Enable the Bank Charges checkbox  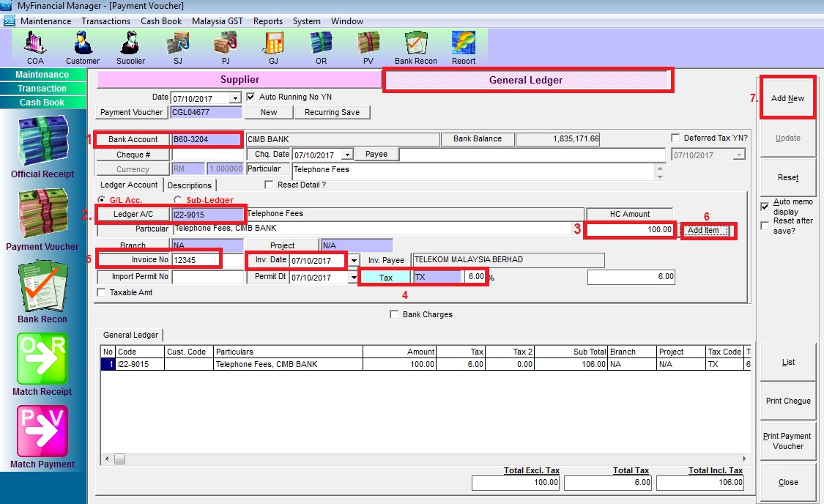396,315
